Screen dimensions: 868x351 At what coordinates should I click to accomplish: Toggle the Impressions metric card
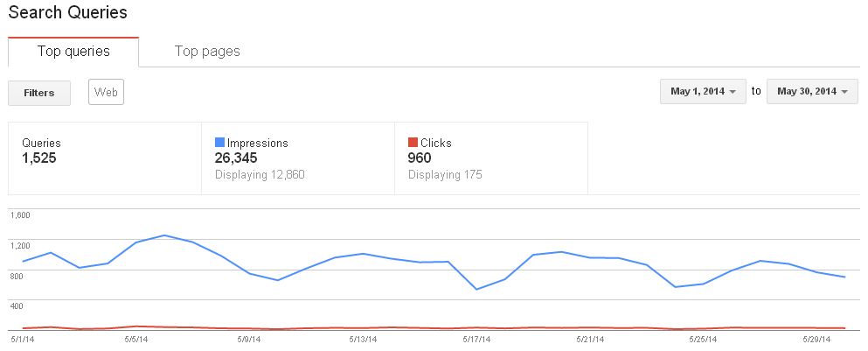click(x=298, y=158)
